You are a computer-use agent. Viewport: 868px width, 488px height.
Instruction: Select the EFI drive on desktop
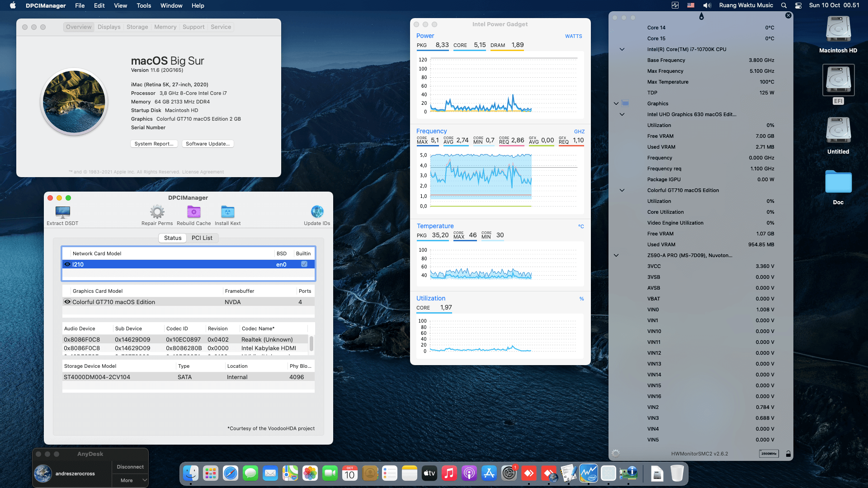838,84
